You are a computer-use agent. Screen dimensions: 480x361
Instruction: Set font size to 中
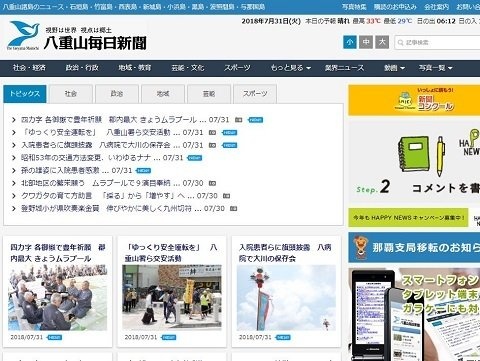[366, 42]
